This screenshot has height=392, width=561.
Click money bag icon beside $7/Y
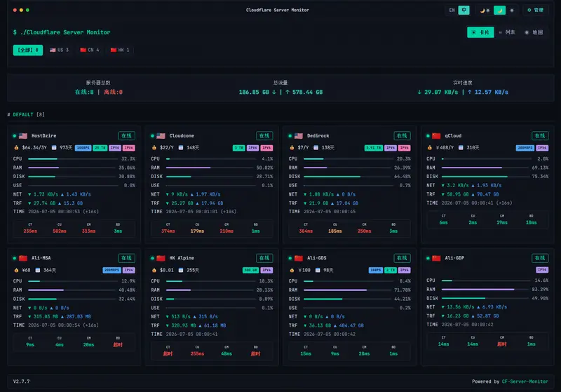(x=292, y=148)
